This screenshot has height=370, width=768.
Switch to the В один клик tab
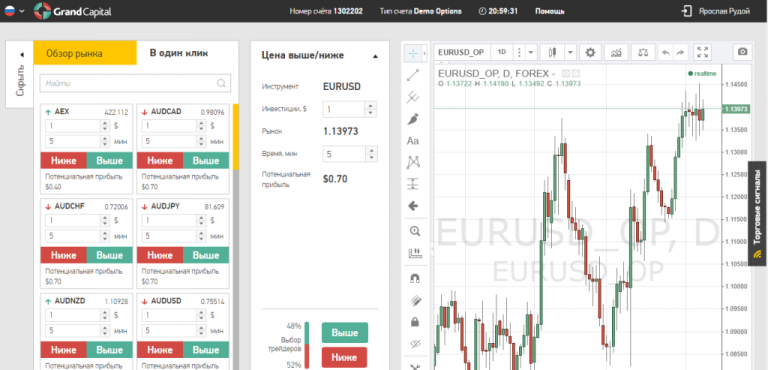point(179,53)
